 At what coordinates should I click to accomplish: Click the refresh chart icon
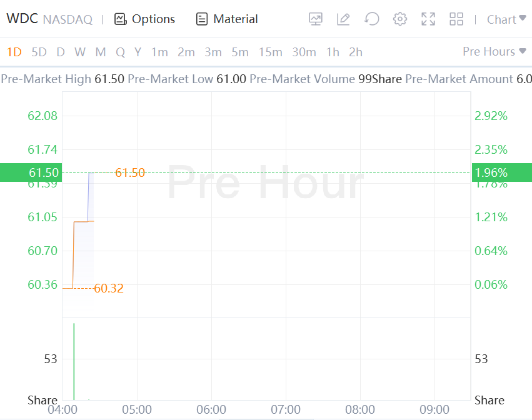click(372, 19)
